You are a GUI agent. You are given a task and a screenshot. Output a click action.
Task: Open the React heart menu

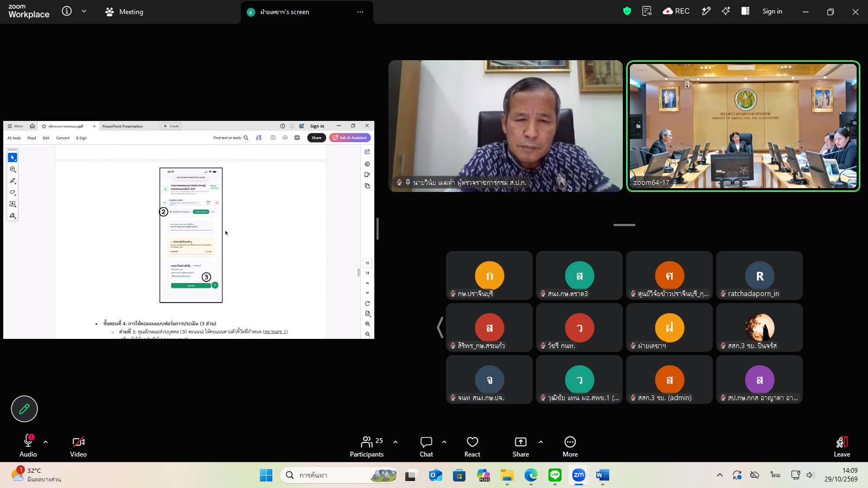tap(473, 446)
